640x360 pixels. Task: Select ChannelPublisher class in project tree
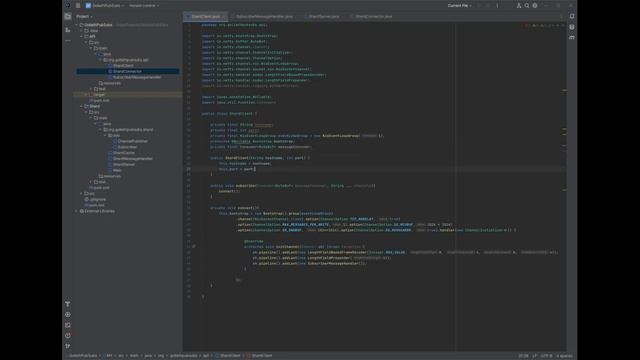[133, 141]
